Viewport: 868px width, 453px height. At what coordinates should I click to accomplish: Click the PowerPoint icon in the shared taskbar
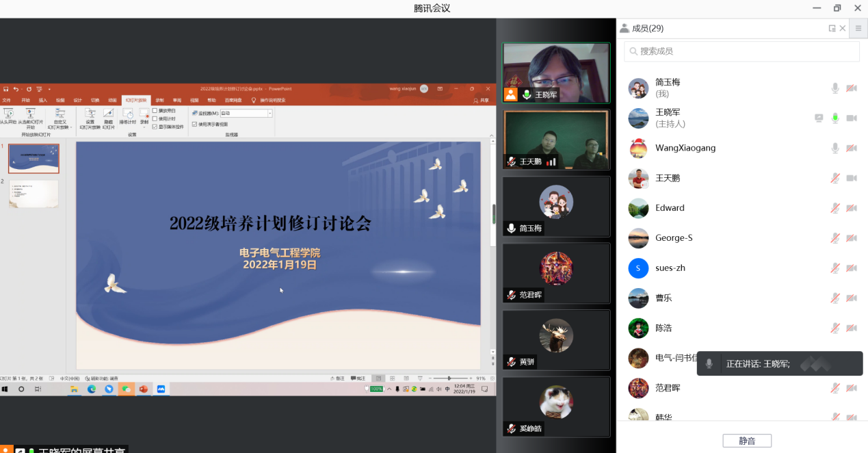(144, 389)
